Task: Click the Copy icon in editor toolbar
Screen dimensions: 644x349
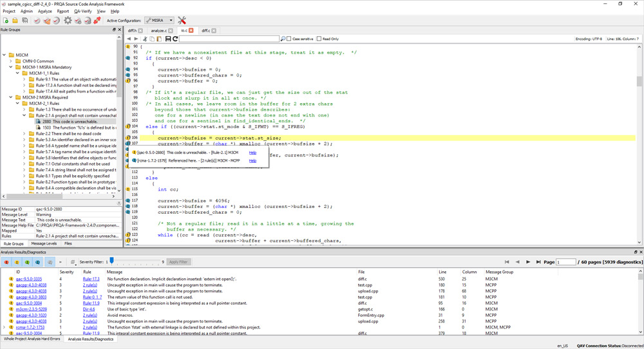Action: point(152,39)
